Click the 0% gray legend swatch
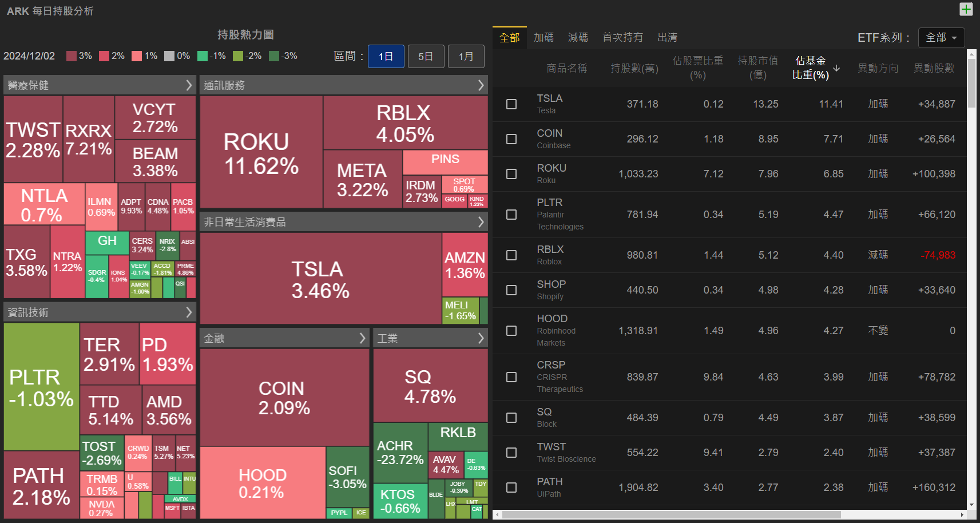The image size is (980, 523). pyautogui.click(x=169, y=56)
